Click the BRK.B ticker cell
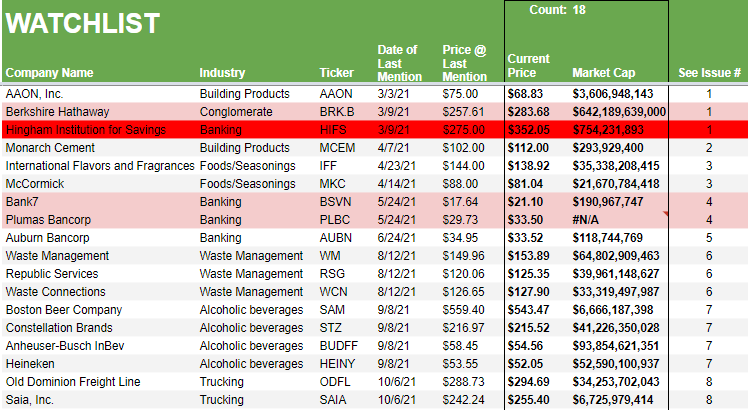 coord(337,112)
